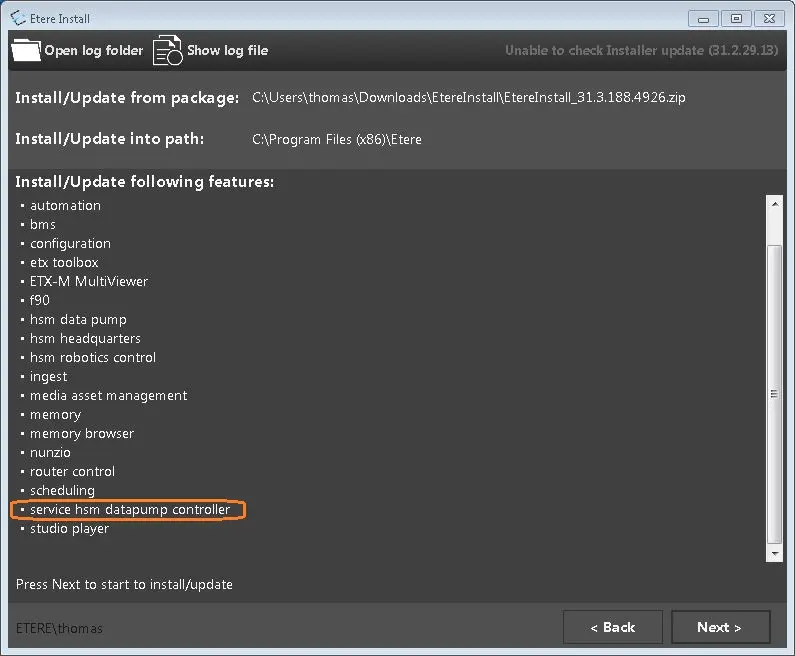The height and width of the screenshot is (656, 795).
Task: Click the ETX-M MultiViewer feature entry
Action: [89, 281]
